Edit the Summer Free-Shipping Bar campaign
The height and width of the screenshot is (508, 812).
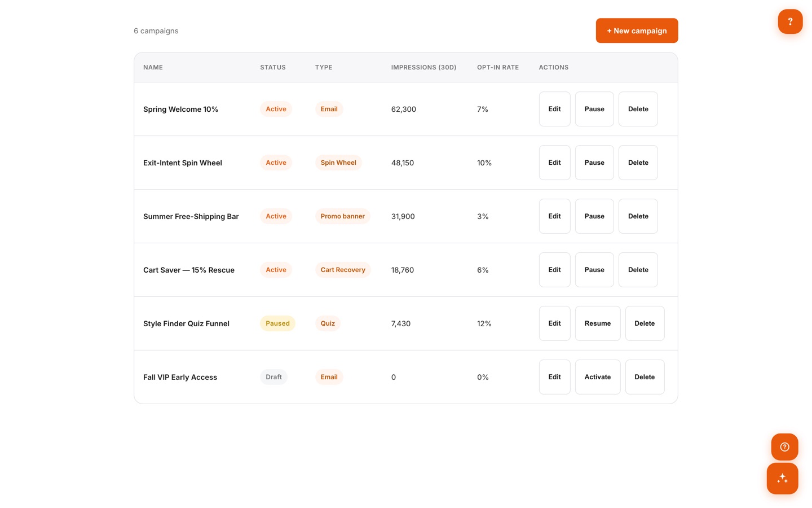554,216
